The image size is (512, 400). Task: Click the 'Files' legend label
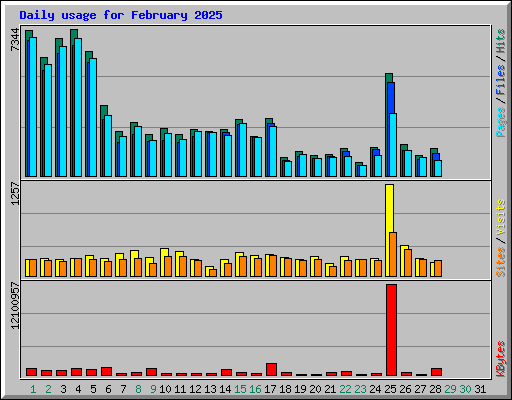click(500, 80)
